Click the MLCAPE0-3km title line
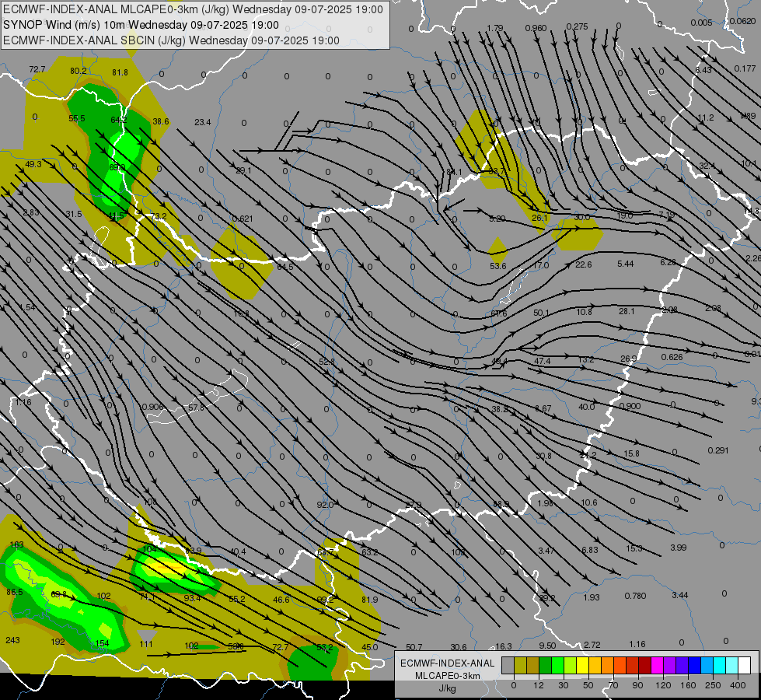761x700 pixels. (193, 9)
